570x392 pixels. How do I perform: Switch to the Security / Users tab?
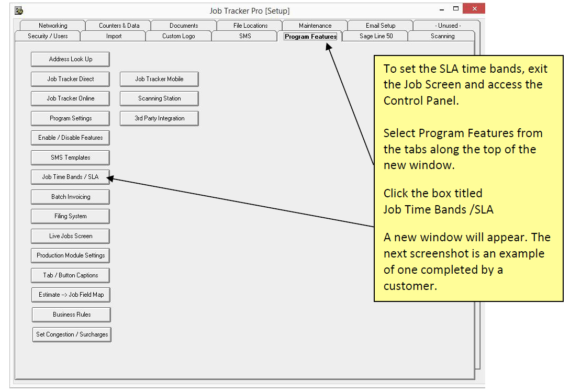[48, 36]
